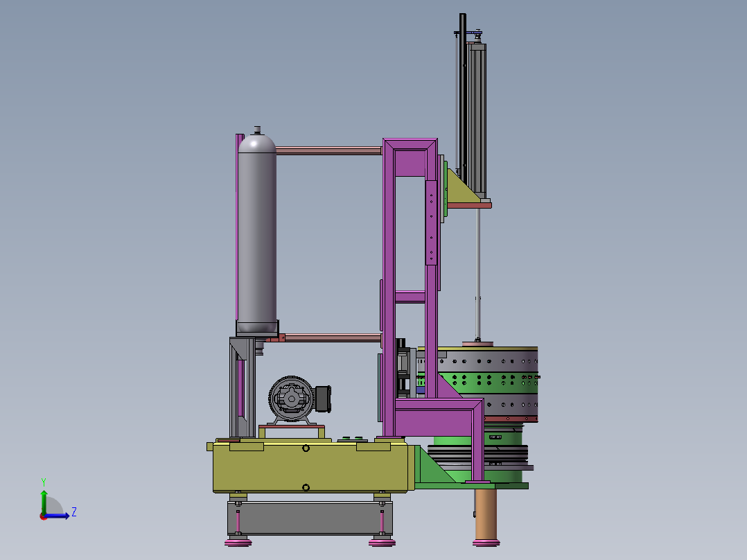Click the Y axis label of triad
Image resolution: width=747 pixels, height=560 pixels.
tap(44, 482)
